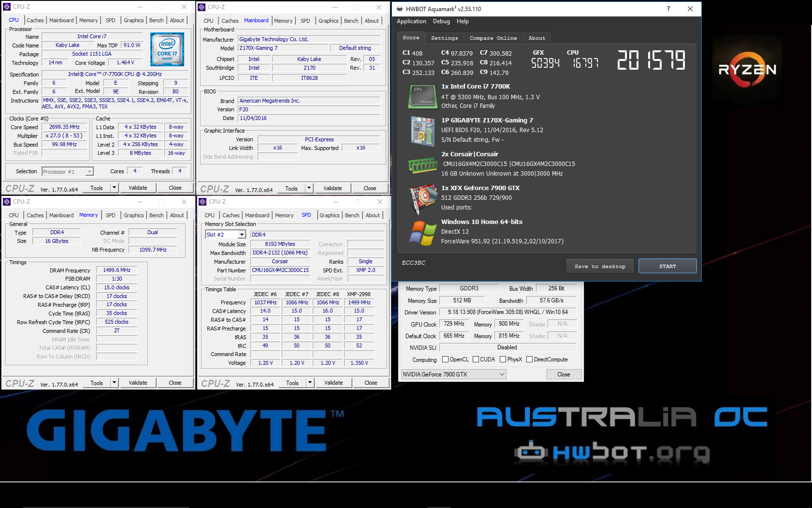Click the CPU-Z icon of the Mainboard window
Screen dimensions: 812x508
[x=202, y=7]
